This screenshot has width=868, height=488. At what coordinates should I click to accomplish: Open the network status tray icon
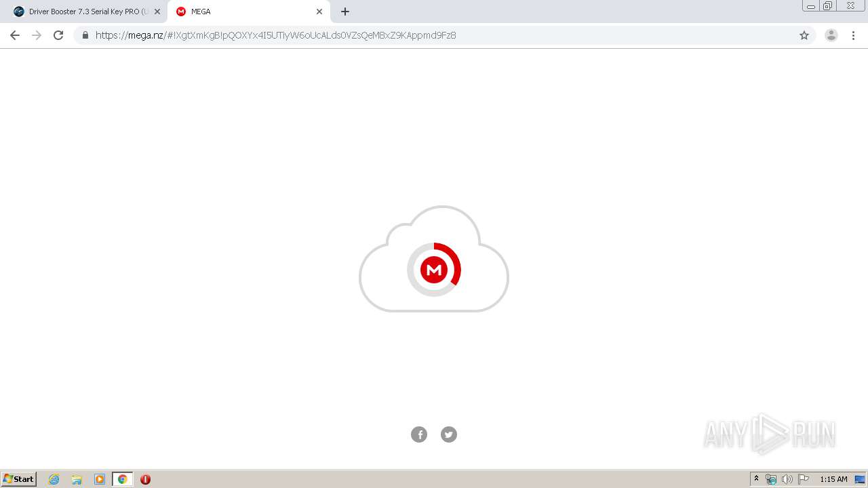771,479
